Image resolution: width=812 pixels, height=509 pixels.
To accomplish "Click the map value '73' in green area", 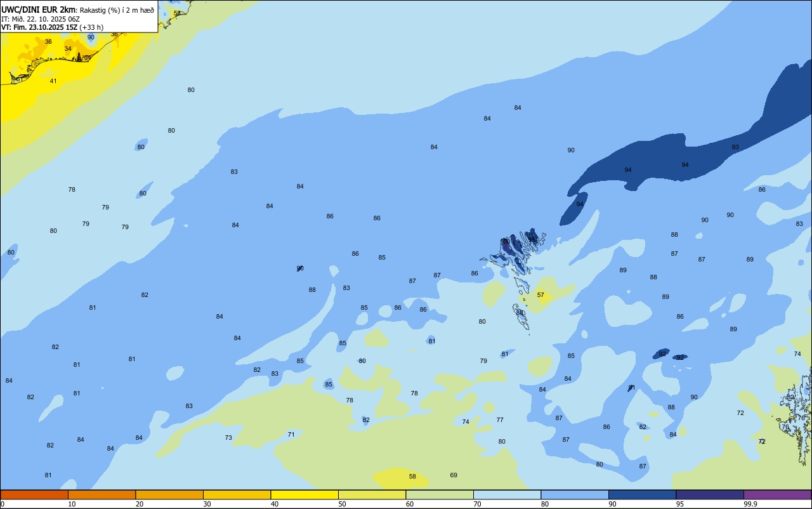I will (x=228, y=438).
